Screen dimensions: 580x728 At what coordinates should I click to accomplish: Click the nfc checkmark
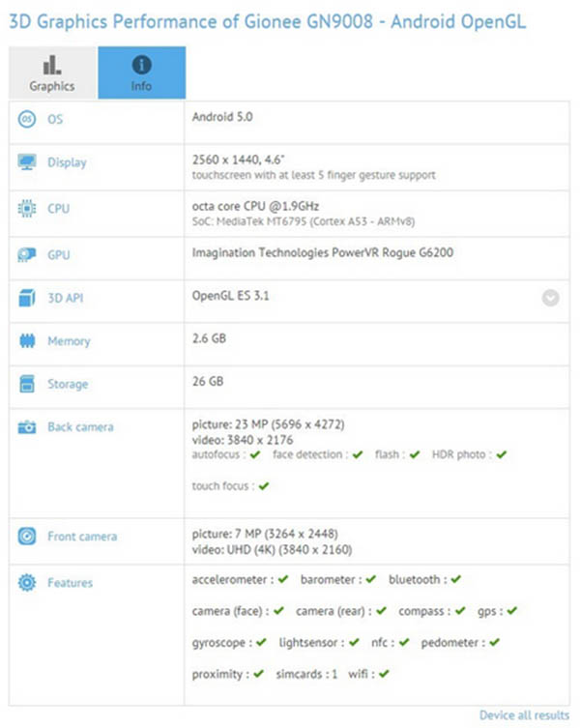click(404, 642)
